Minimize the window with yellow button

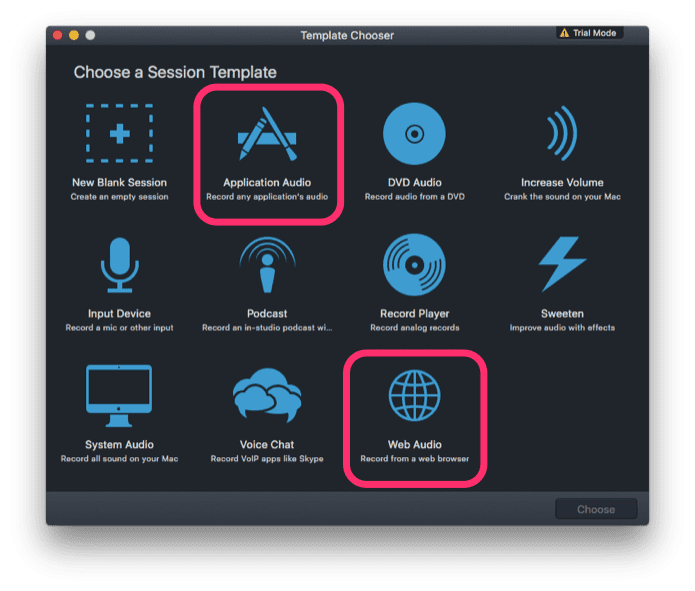(x=74, y=35)
